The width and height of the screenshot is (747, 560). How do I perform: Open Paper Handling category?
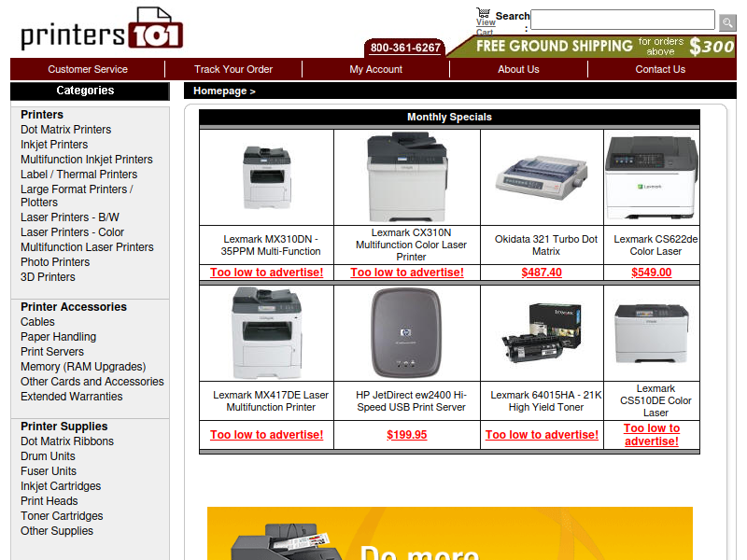[x=59, y=337]
